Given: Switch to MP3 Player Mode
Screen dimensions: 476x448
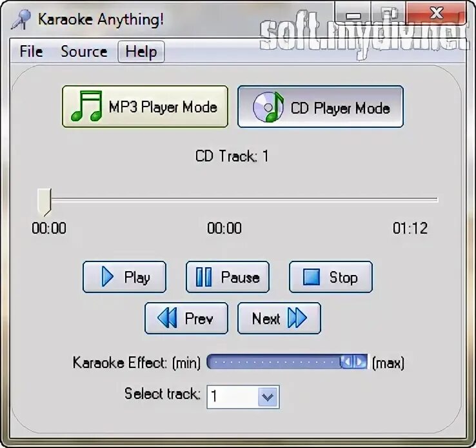Looking at the screenshot, I should click(145, 107).
